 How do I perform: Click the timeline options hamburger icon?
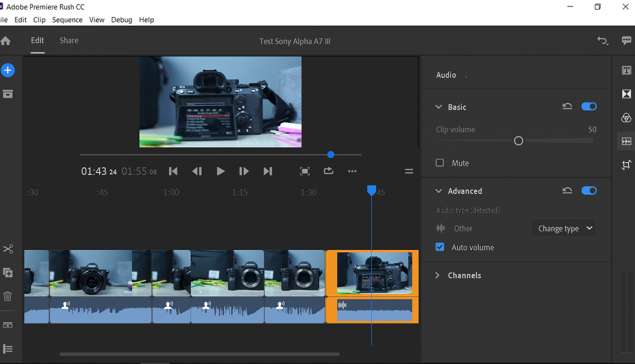(x=409, y=171)
